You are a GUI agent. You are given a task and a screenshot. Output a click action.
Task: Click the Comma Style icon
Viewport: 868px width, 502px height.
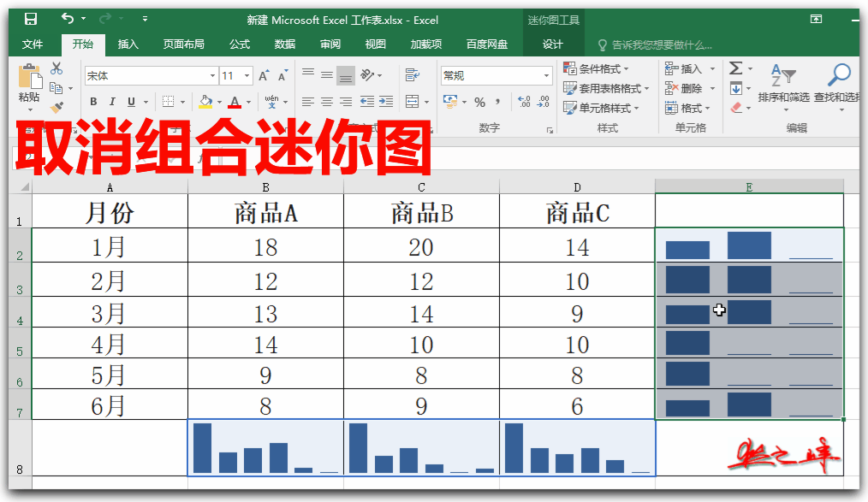click(x=497, y=102)
